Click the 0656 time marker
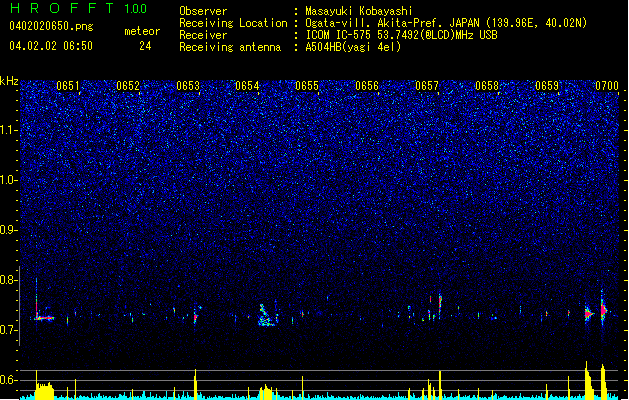The width and height of the screenshot is (629, 400). pyautogui.click(x=367, y=86)
